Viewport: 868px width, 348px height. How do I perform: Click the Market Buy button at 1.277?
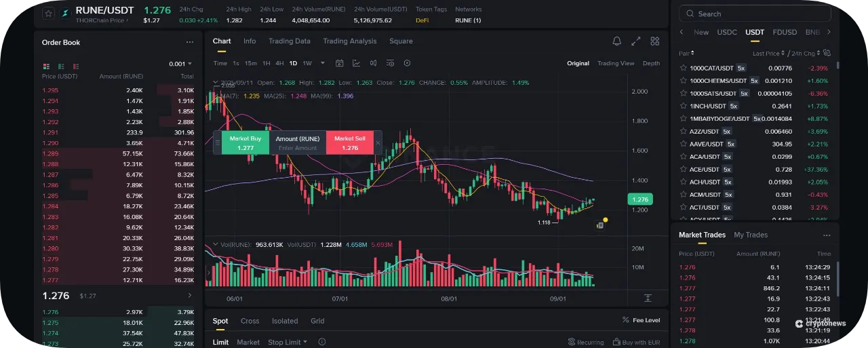pyautogui.click(x=245, y=142)
